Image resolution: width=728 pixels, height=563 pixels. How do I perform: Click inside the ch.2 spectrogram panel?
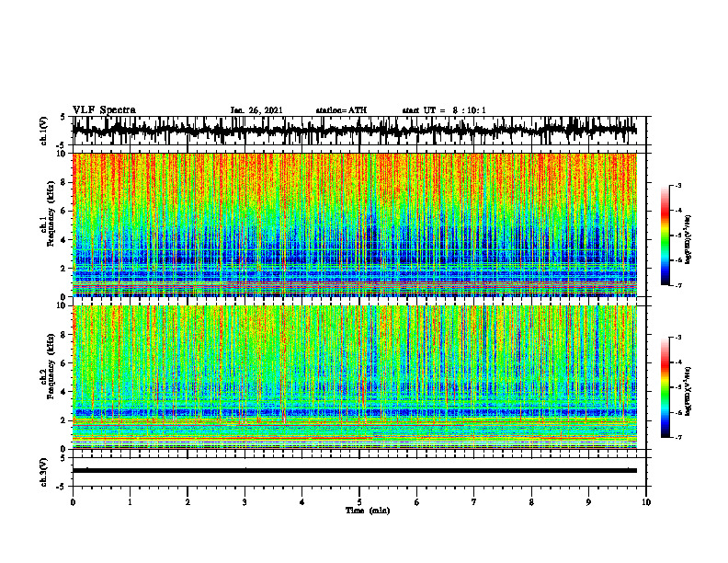[354, 377]
